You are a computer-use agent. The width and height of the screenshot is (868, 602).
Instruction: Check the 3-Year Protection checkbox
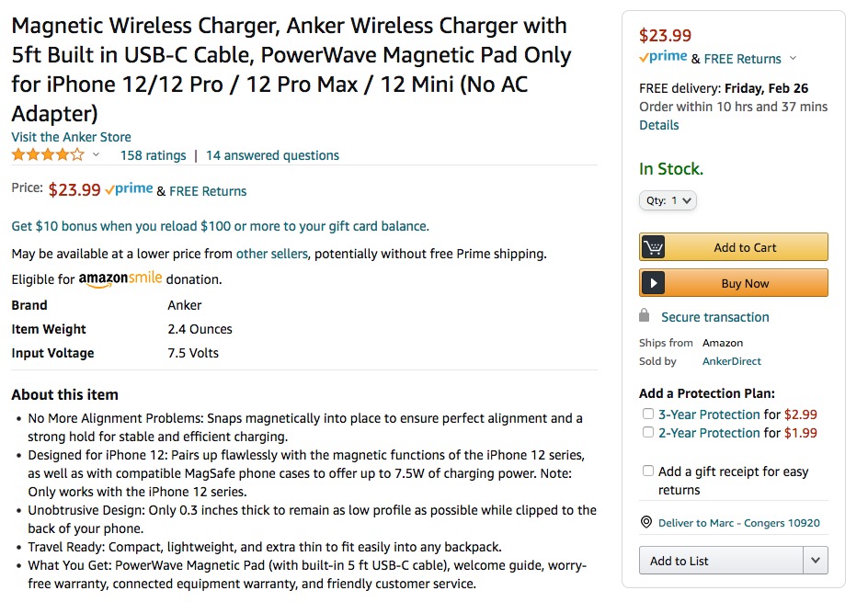pos(647,414)
